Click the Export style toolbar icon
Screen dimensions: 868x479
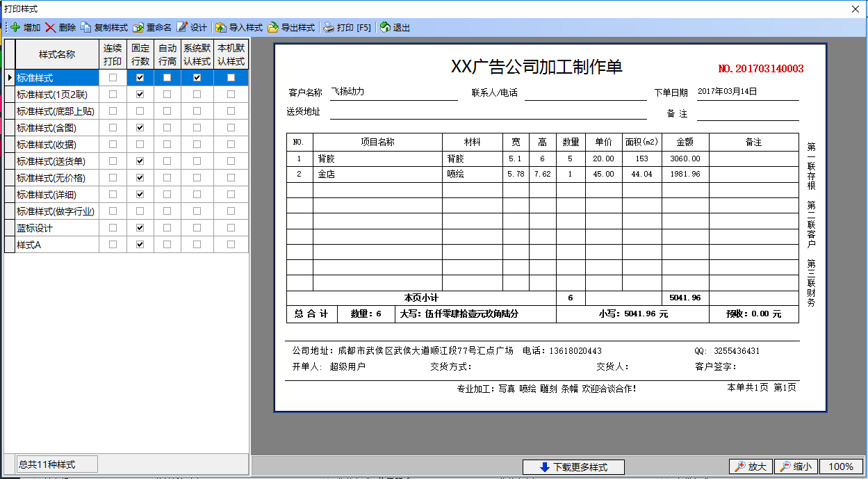[x=273, y=28]
